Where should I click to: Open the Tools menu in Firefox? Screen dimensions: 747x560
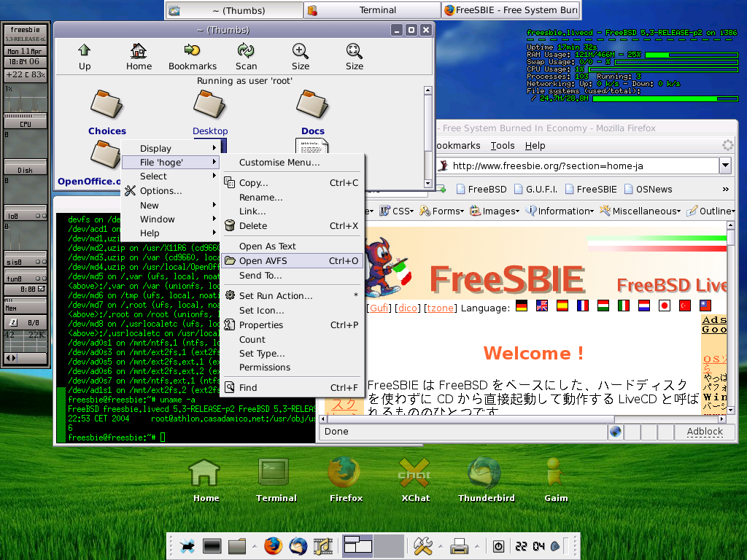tap(502, 146)
